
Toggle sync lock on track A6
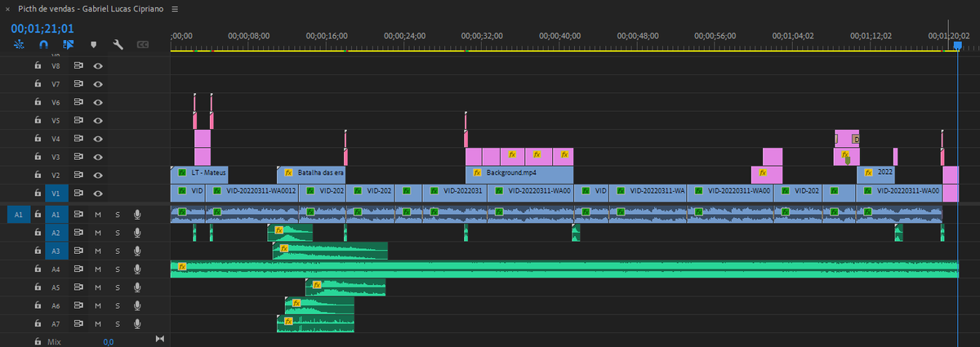pos(79,305)
